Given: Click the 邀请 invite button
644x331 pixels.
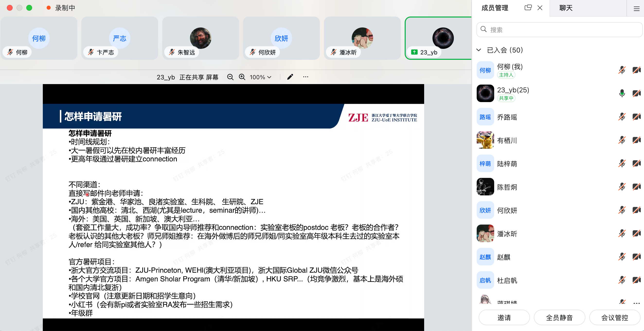Looking at the screenshot, I should [x=504, y=317].
